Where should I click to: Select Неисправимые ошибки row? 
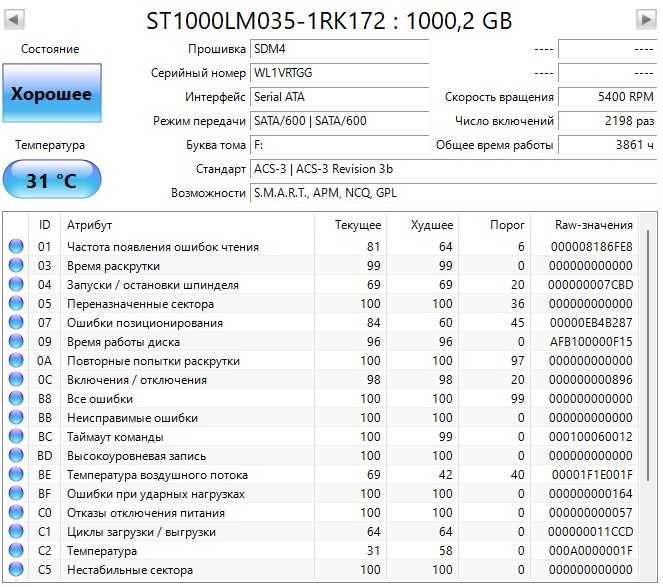pos(321,418)
